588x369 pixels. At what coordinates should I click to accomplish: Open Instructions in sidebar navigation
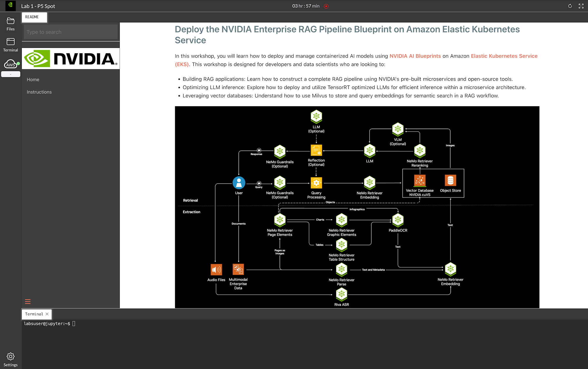point(39,92)
